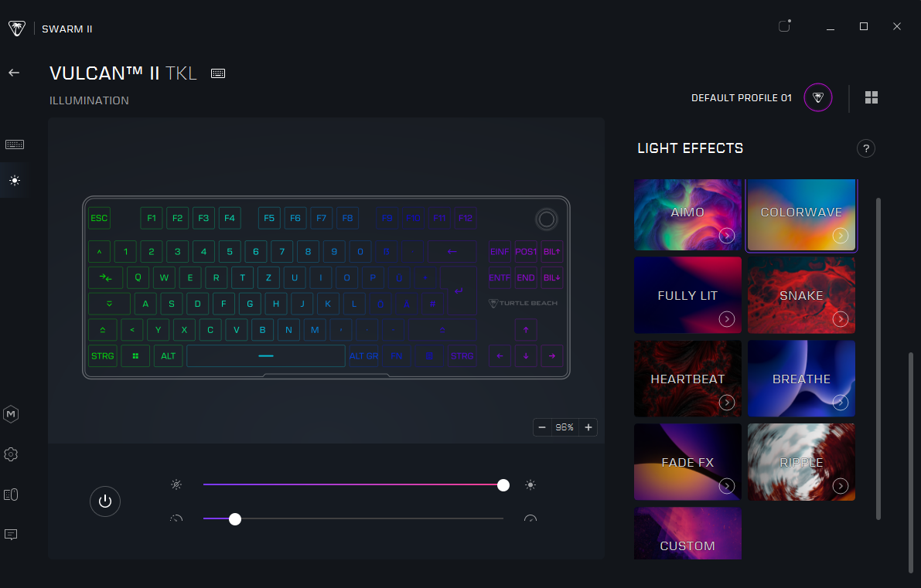Select the FULLY LIT light effect
The width and height of the screenshot is (921, 588).
pos(687,295)
